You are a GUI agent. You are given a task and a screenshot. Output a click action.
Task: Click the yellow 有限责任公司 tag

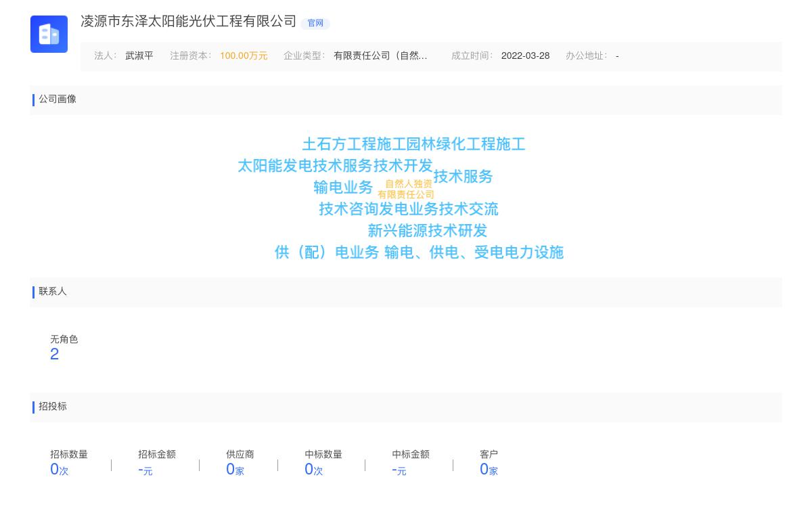406,195
